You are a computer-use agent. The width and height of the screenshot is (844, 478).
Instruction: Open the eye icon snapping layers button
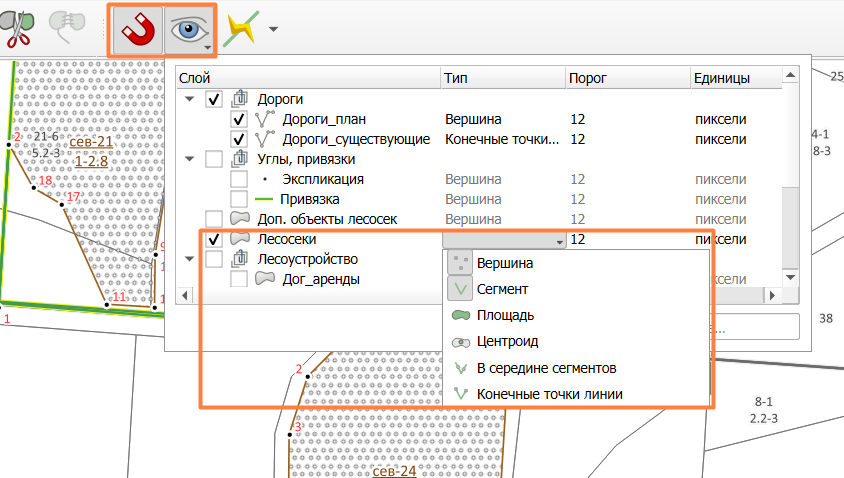pyautogui.click(x=189, y=30)
